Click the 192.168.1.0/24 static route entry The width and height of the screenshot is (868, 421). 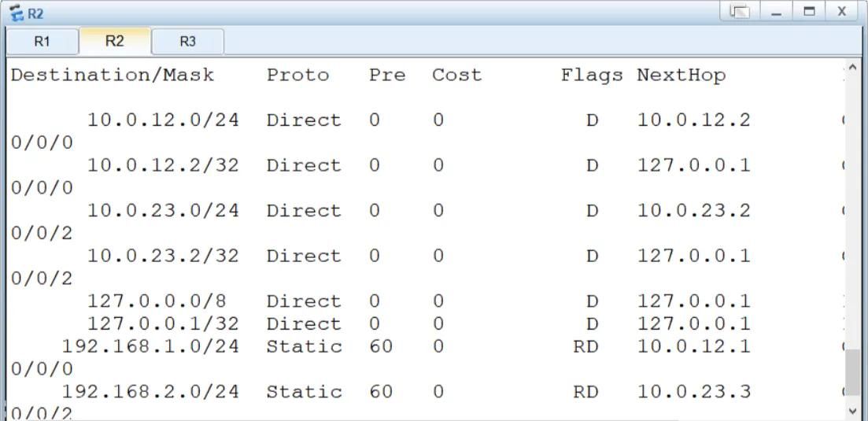click(x=150, y=346)
